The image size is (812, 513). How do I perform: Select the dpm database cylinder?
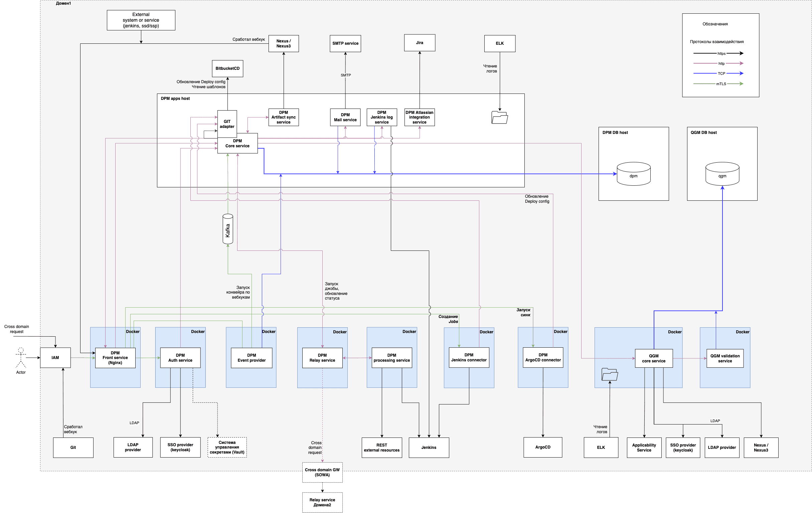coord(633,174)
